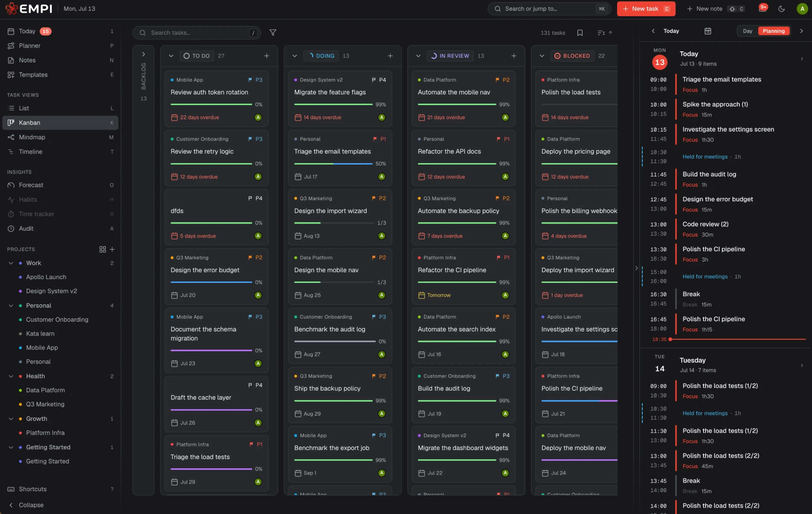Click the EMPI logo
This screenshot has width=812, height=514.
pos(29,9)
